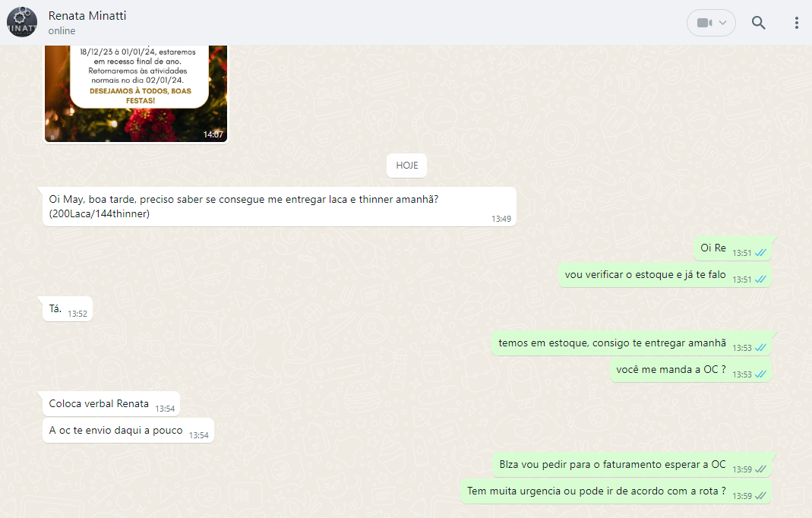Click the online status text
The height and width of the screenshot is (518, 812).
point(62,31)
